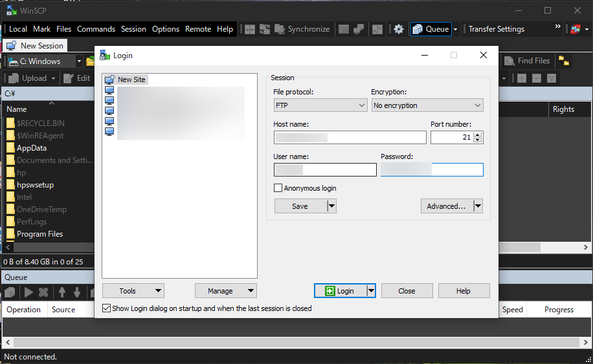Click the green Login button
Image resolution: width=593 pixels, height=364 pixels.
coord(340,291)
